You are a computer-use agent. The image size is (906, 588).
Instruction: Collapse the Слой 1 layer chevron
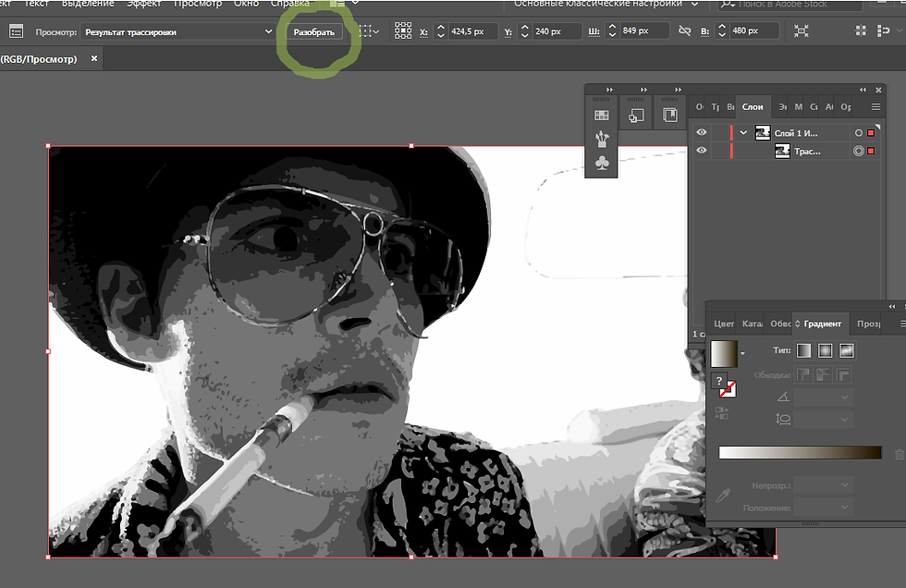(x=743, y=133)
